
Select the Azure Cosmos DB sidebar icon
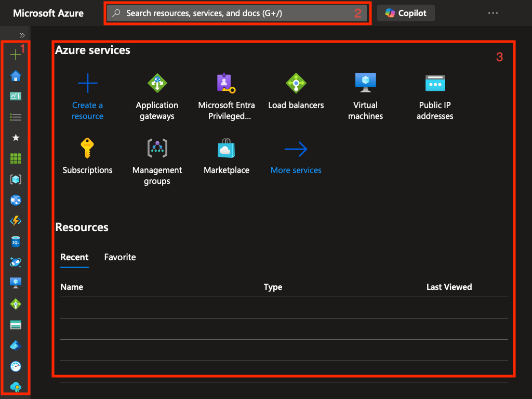[15, 262]
